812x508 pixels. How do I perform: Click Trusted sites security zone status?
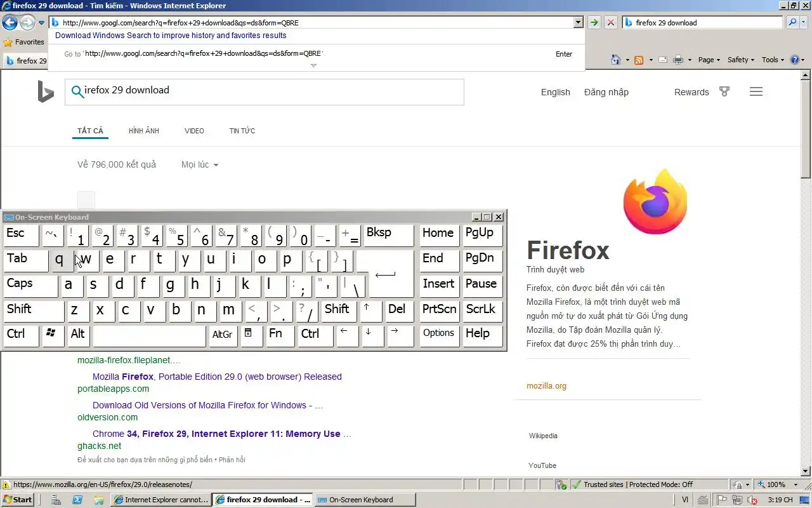click(632, 485)
